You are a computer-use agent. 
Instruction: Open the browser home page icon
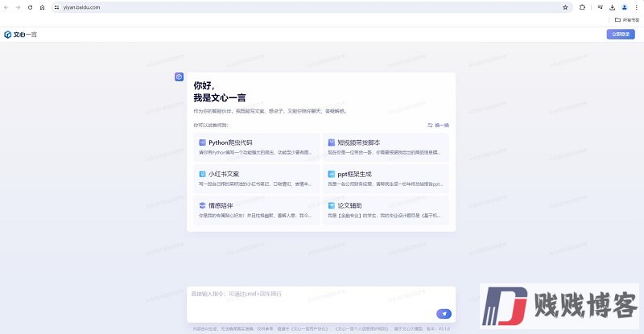point(43,7)
